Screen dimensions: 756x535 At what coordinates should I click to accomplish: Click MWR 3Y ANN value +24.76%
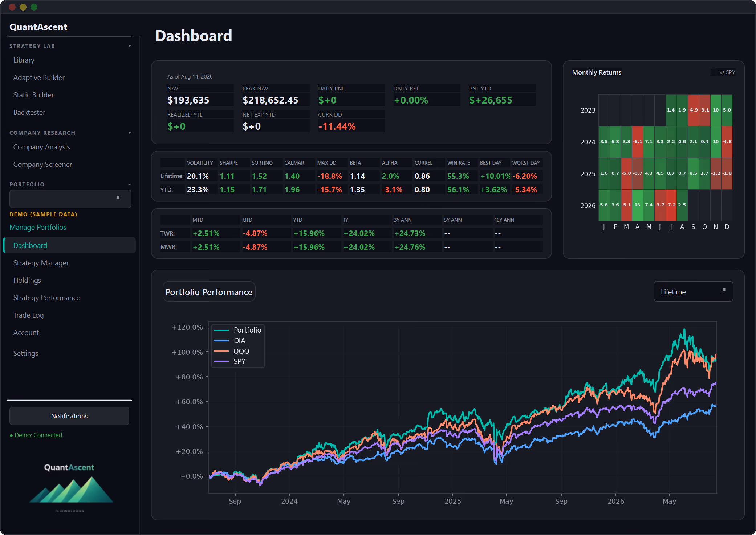click(410, 247)
